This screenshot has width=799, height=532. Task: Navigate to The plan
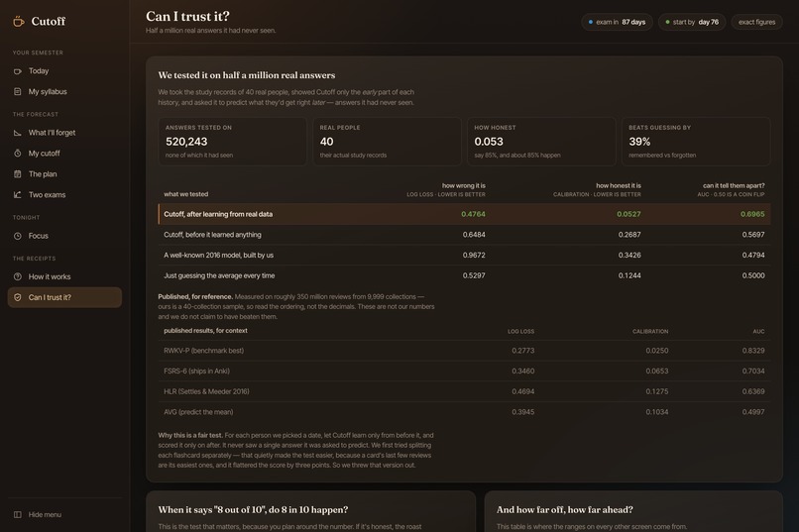coord(64,174)
